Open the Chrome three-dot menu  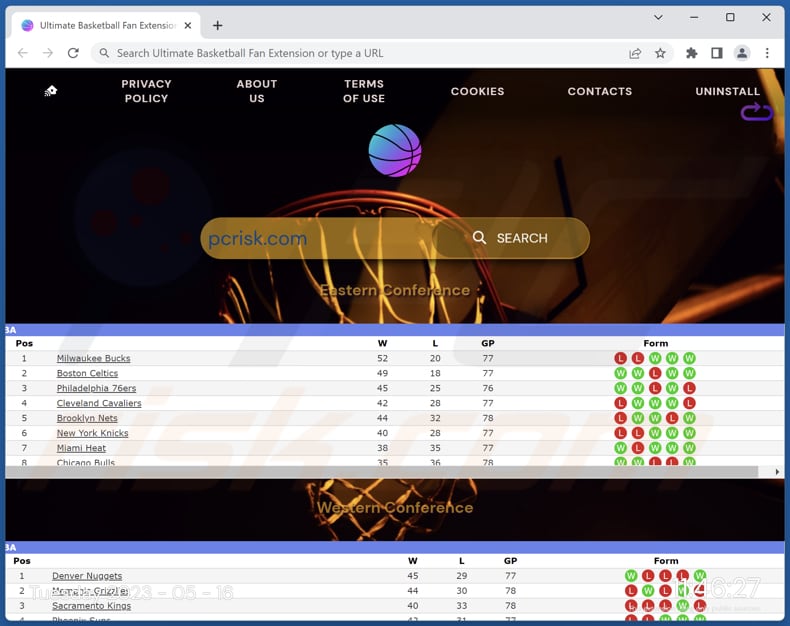767,53
